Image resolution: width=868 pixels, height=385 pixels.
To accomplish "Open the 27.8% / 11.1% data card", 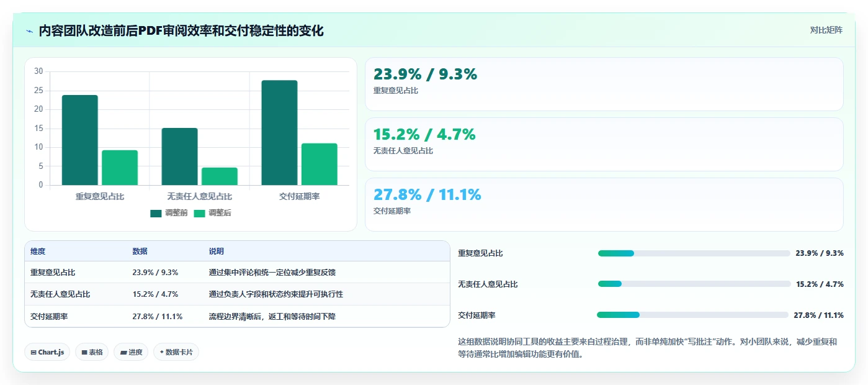I will click(x=604, y=204).
